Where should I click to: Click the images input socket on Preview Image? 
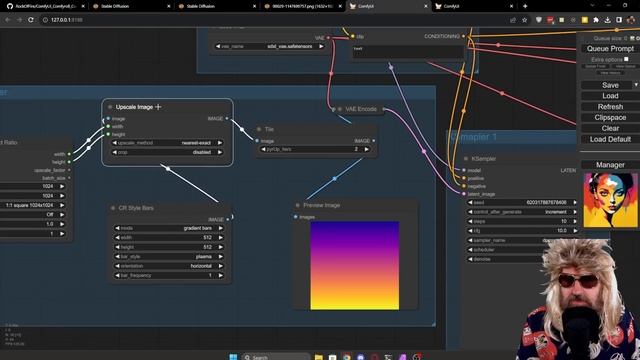pos(296,217)
